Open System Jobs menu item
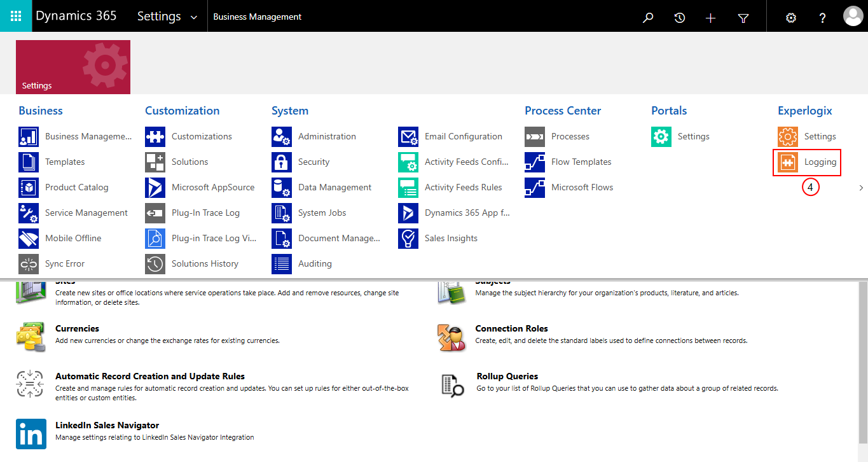Viewport: 868px width, 462px height. coord(322,213)
